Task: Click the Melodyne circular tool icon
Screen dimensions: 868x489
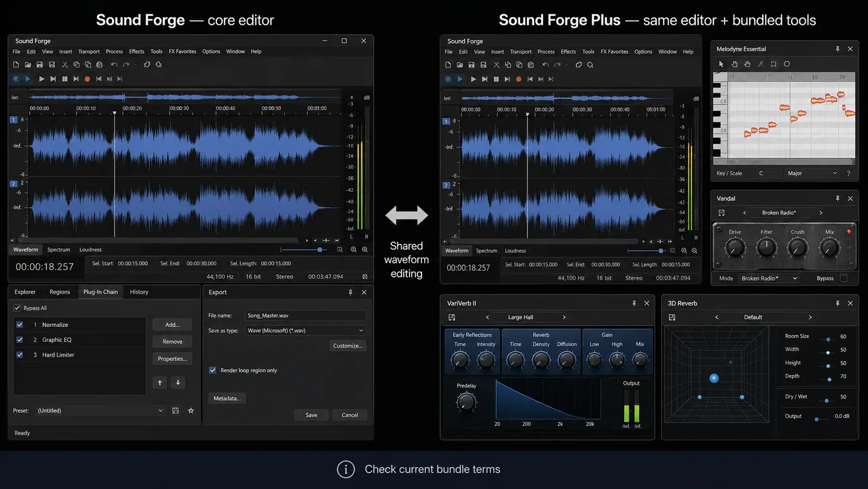Action: click(787, 64)
